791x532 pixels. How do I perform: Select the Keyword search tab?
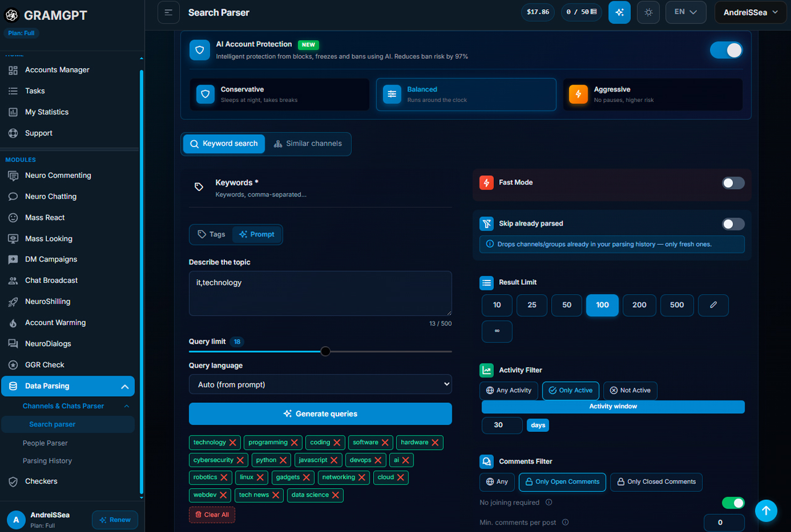(224, 143)
